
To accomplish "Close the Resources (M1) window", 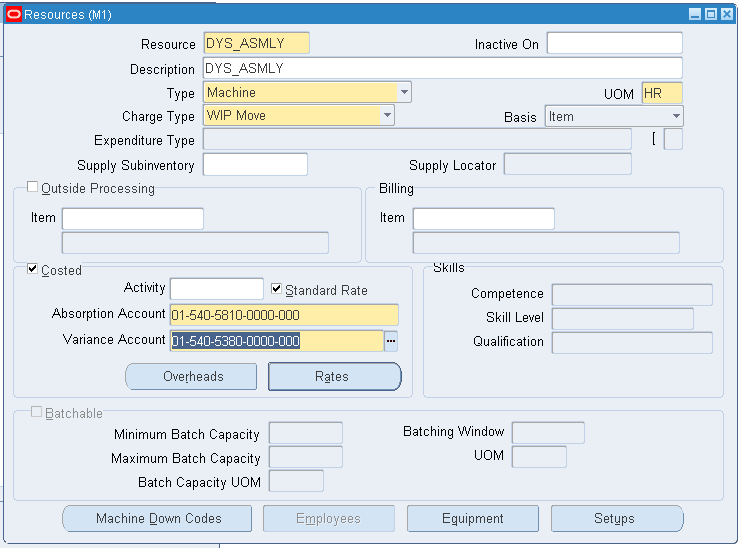I will coord(726,14).
